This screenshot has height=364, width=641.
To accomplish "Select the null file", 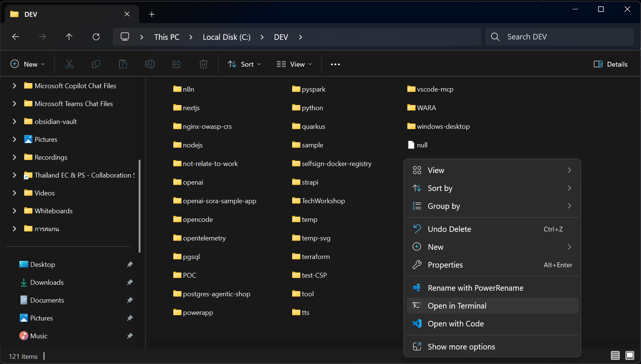I will click(418, 145).
